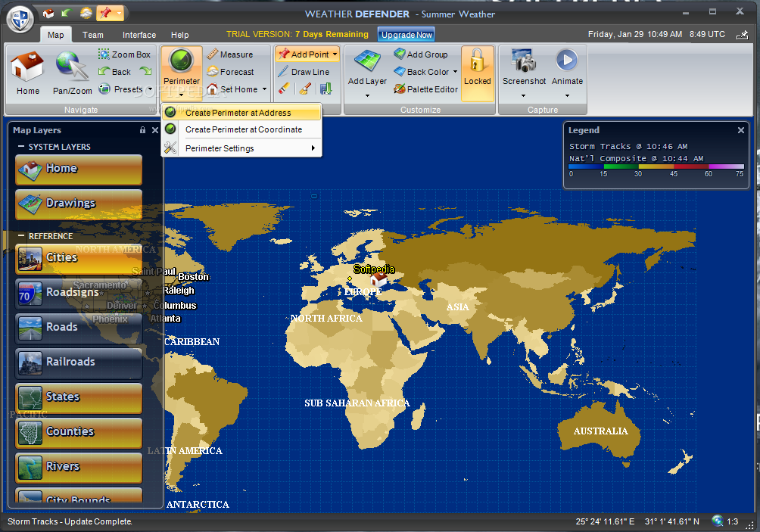Toggle the Drawings layer
The height and width of the screenshot is (532, 760).
coord(79,204)
